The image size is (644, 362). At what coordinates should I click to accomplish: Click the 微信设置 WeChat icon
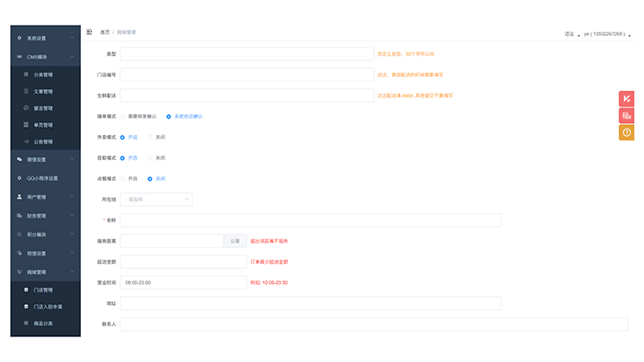pyautogui.click(x=19, y=159)
